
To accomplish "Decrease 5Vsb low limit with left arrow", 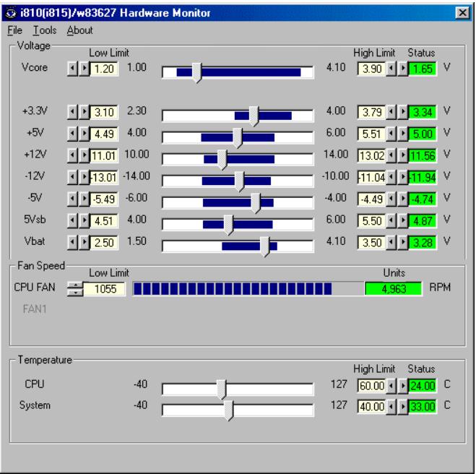I will click(72, 221).
